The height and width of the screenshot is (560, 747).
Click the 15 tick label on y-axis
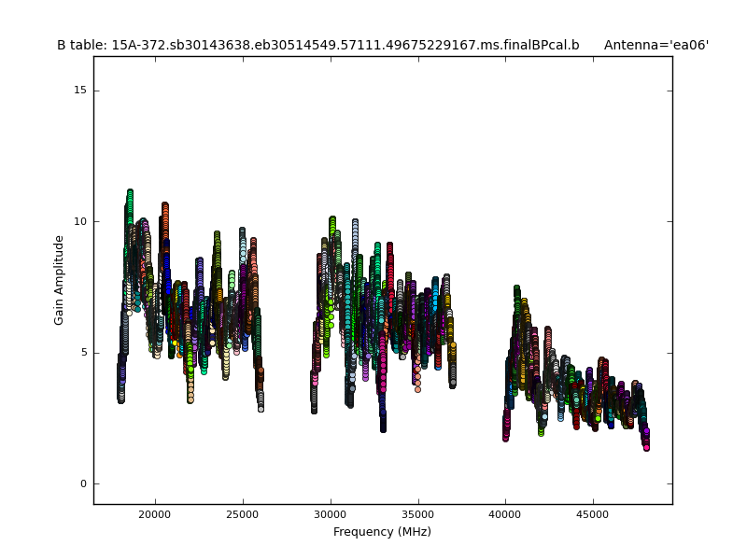79,91
